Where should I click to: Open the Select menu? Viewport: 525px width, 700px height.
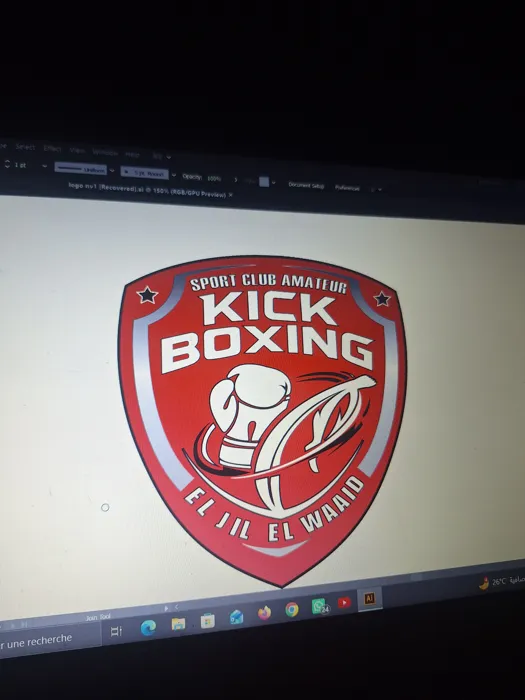[x=25, y=147]
